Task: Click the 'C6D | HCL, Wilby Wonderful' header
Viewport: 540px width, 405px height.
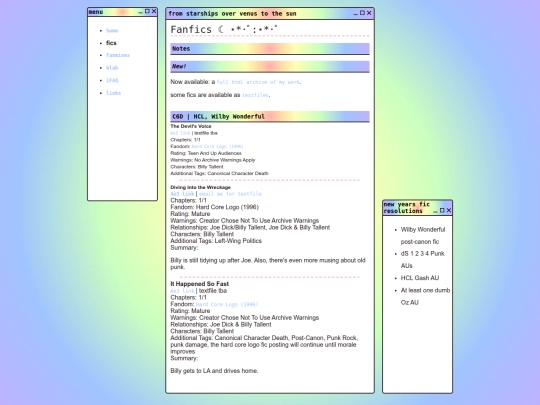Action: pyautogui.click(x=270, y=116)
